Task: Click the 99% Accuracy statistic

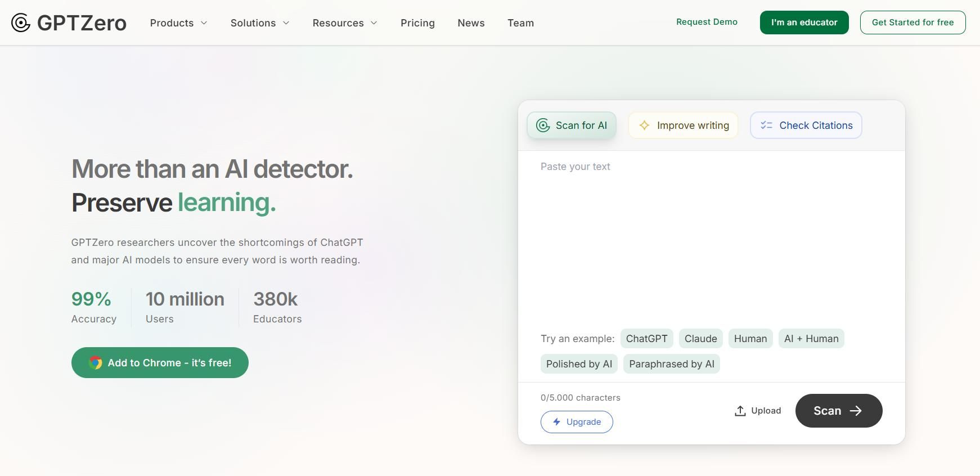Action: tap(94, 307)
